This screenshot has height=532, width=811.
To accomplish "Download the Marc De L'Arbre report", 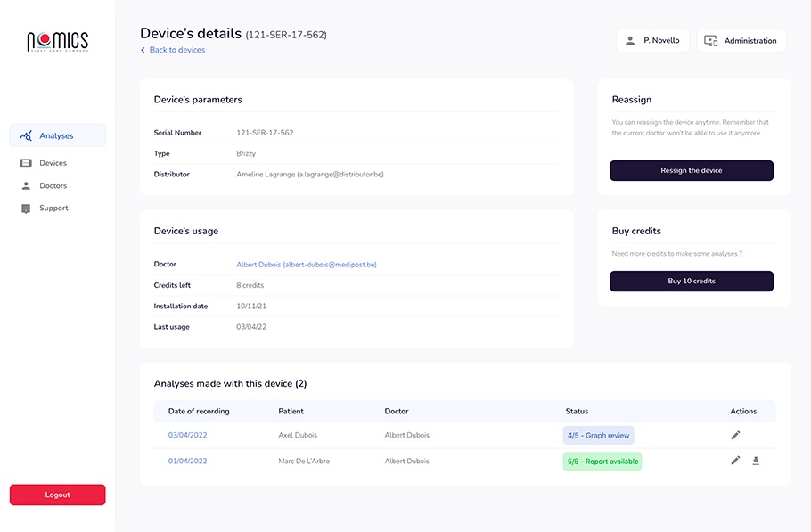I will (756, 461).
